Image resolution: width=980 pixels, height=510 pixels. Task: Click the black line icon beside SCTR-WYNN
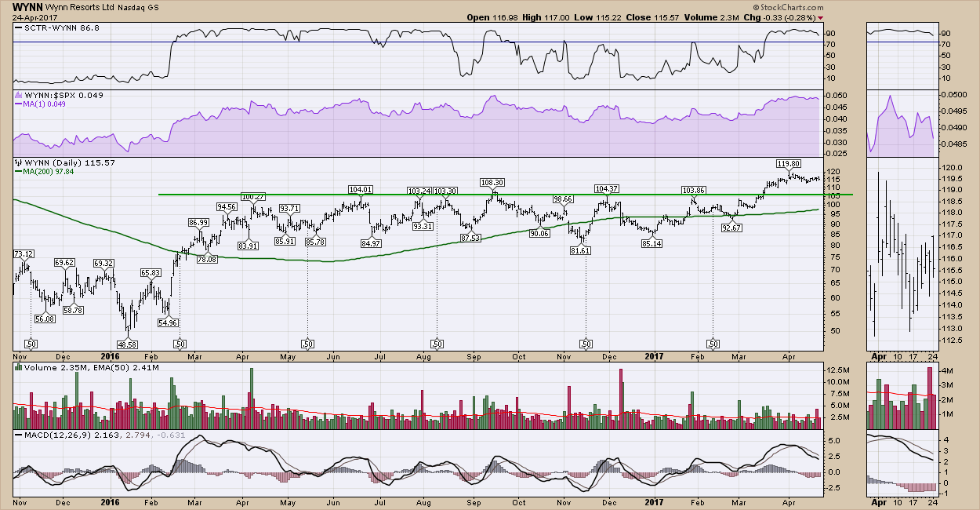[19, 27]
